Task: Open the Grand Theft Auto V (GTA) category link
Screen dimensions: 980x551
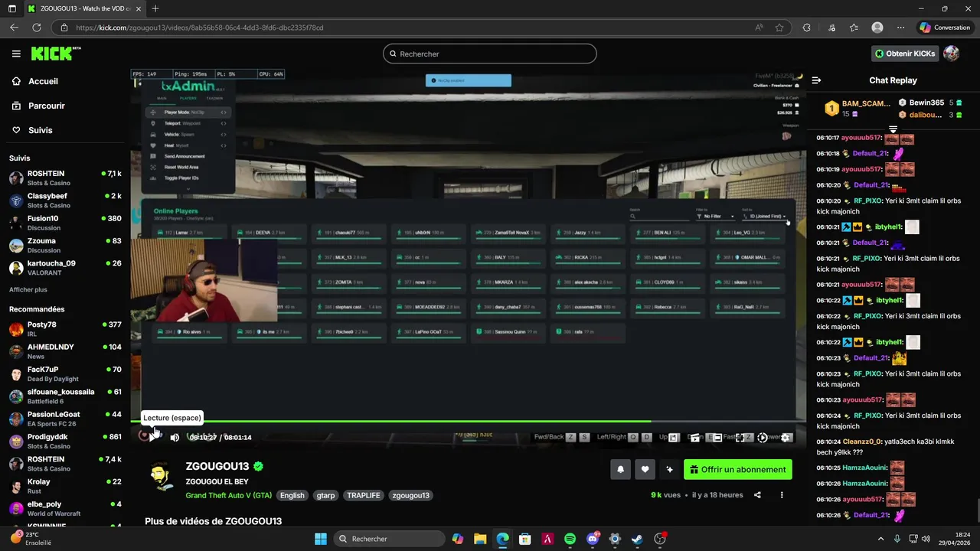Action: click(x=228, y=495)
